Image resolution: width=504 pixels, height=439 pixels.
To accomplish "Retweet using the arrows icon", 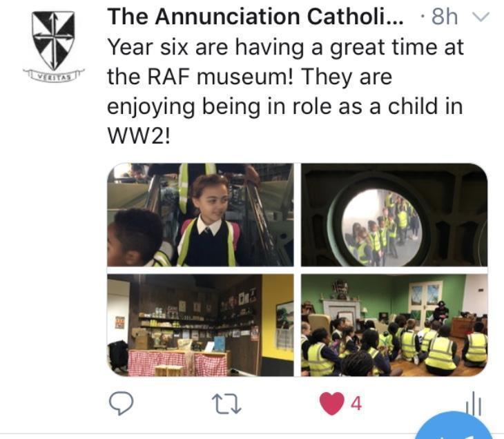I will coord(226,404).
